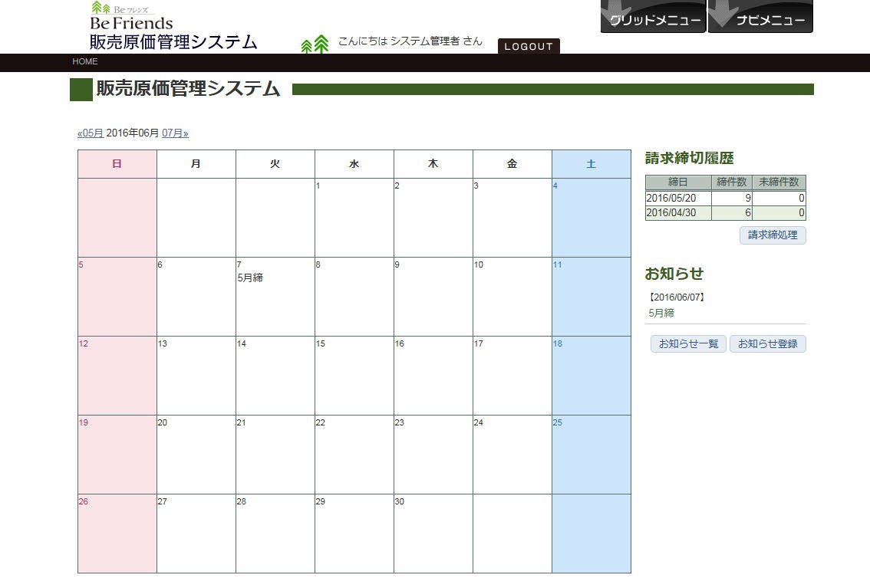This screenshot has width=870, height=588.
Task: Open お知らせ一覧 notice list
Action: click(x=689, y=343)
